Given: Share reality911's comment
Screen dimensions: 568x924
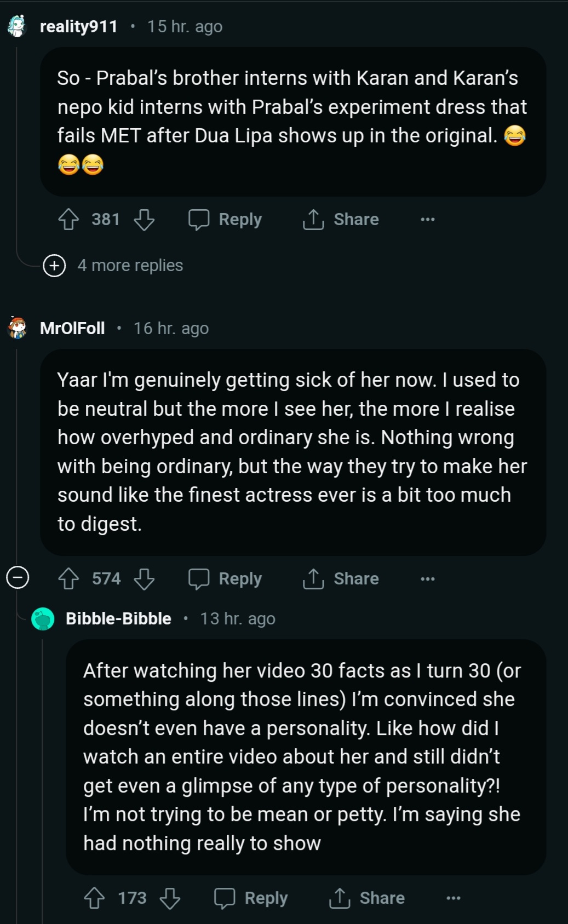Looking at the screenshot, I should click(341, 220).
